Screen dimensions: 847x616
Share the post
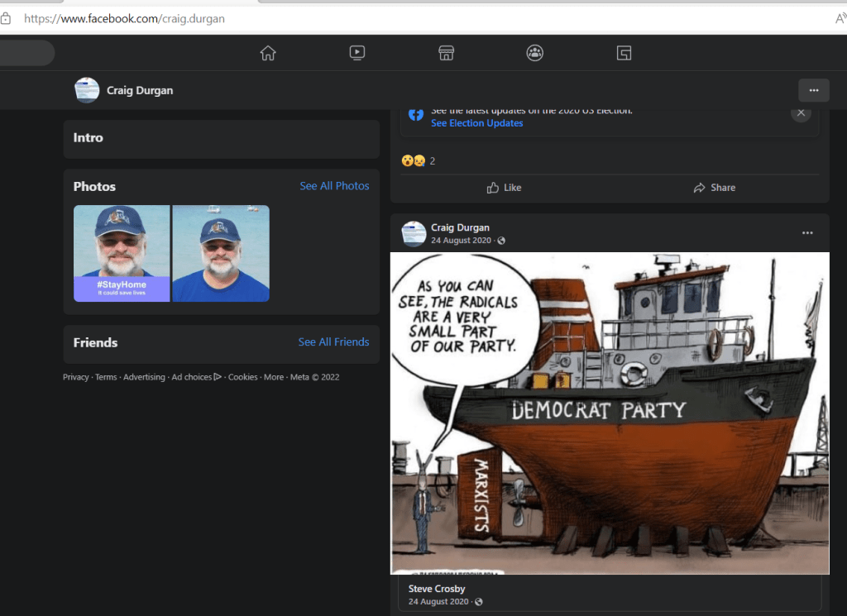(x=715, y=188)
